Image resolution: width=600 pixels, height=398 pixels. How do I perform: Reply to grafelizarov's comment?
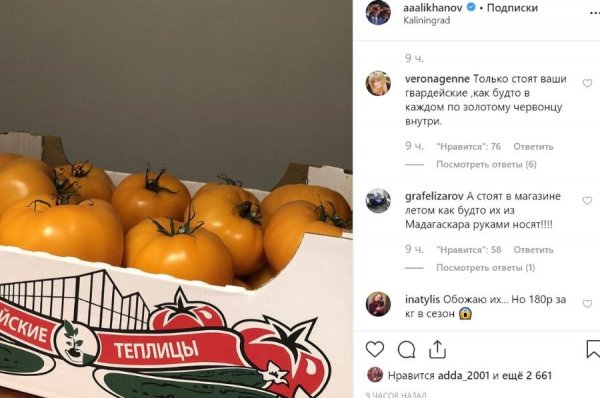(x=533, y=250)
